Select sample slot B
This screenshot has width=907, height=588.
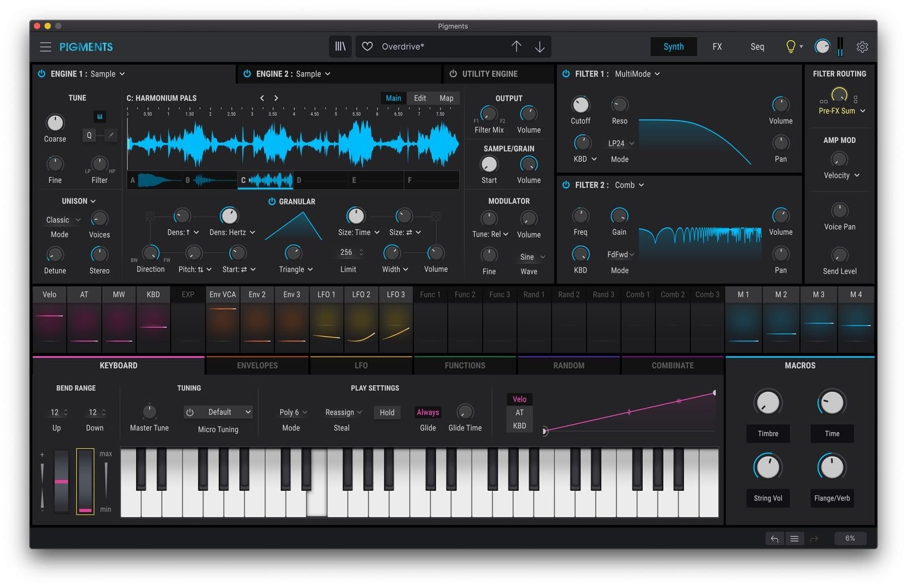point(209,180)
